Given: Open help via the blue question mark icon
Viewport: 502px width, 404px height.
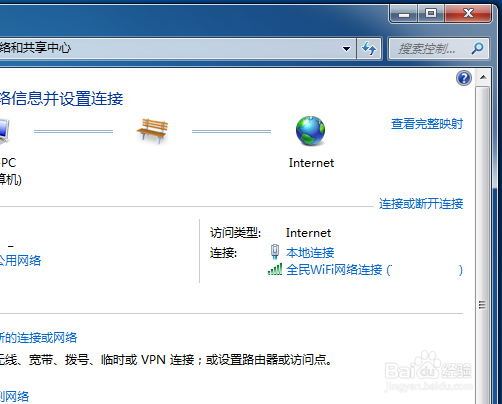Looking at the screenshot, I should (464, 78).
